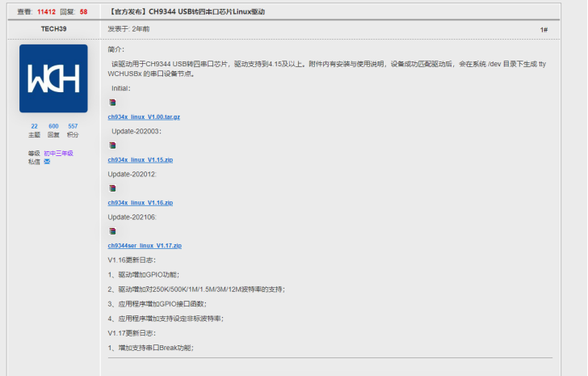The image size is (588, 376).
Task: Download ch934x_linux_V1.15.zip
Action: pyautogui.click(x=141, y=160)
